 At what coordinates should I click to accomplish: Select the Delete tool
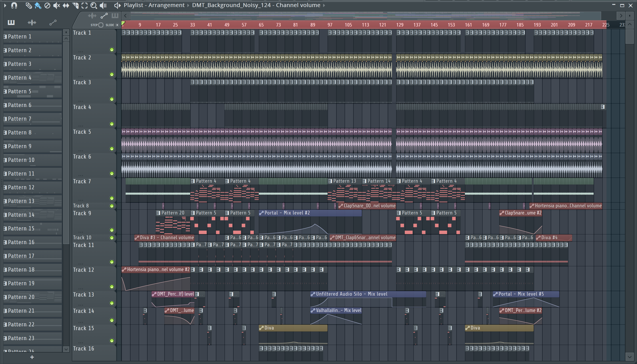point(47,6)
